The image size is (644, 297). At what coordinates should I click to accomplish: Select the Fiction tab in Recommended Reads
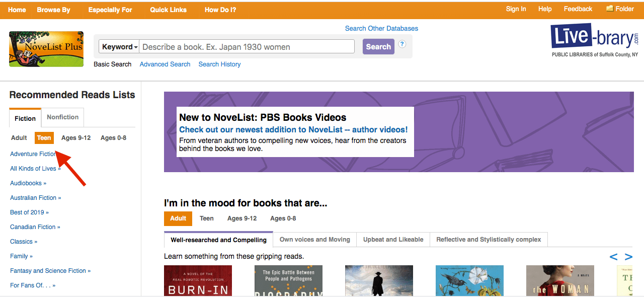(x=25, y=118)
